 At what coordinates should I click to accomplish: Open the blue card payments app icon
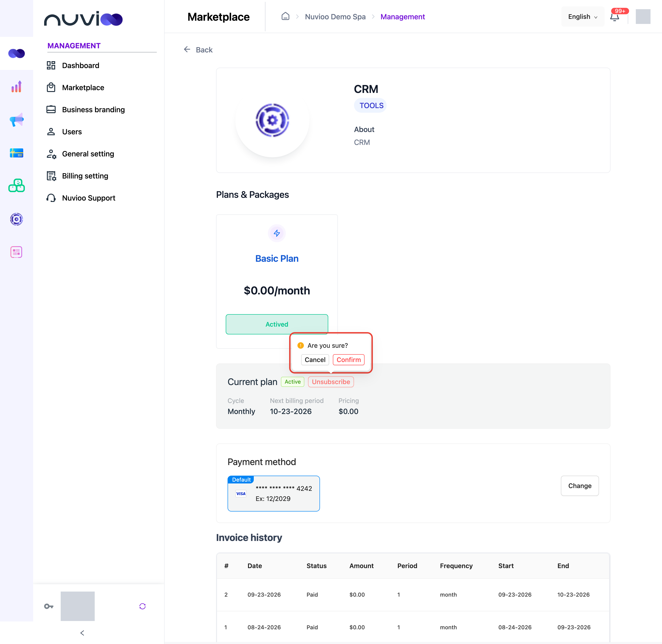[17, 153]
